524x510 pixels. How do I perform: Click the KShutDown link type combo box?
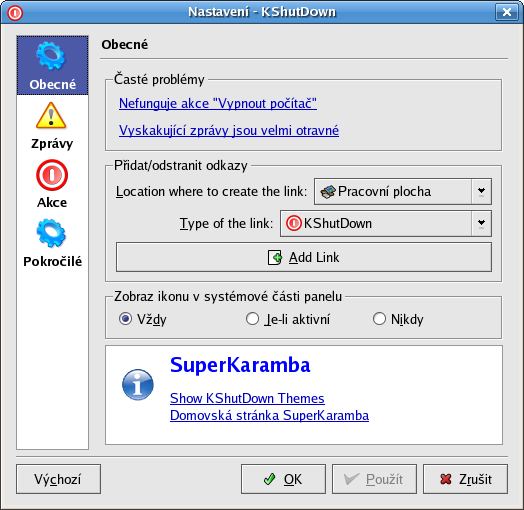pyautogui.click(x=386, y=223)
